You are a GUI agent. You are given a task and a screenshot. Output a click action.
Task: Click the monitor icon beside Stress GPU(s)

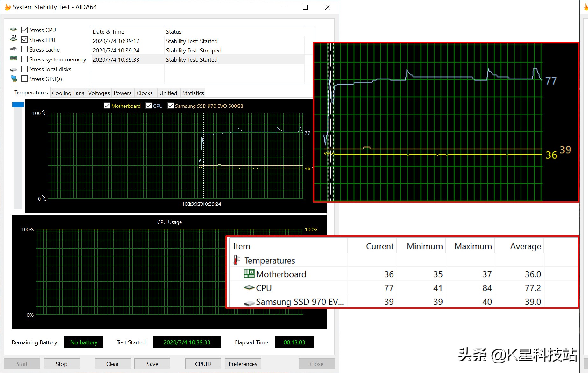pos(14,78)
